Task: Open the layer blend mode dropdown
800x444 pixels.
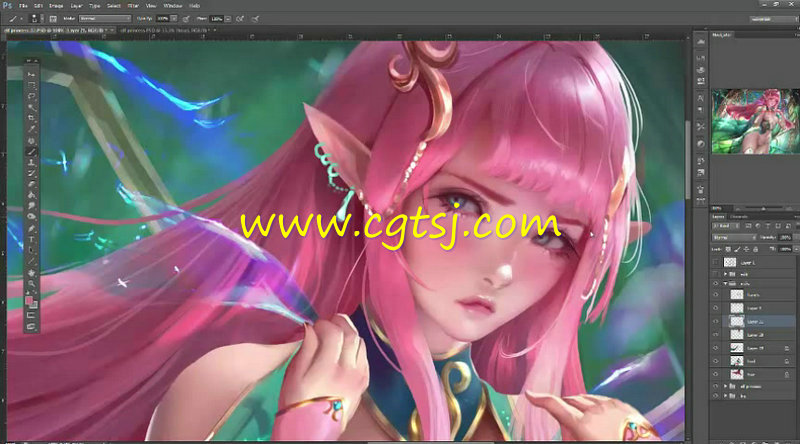Action: coord(735,237)
